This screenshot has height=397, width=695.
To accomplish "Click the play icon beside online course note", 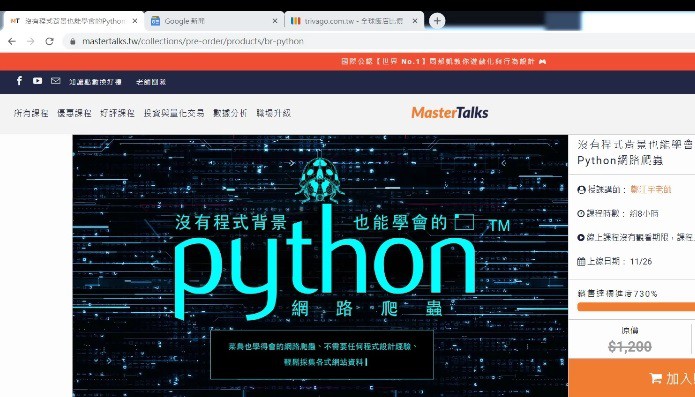I will pyautogui.click(x=581, y=237).
